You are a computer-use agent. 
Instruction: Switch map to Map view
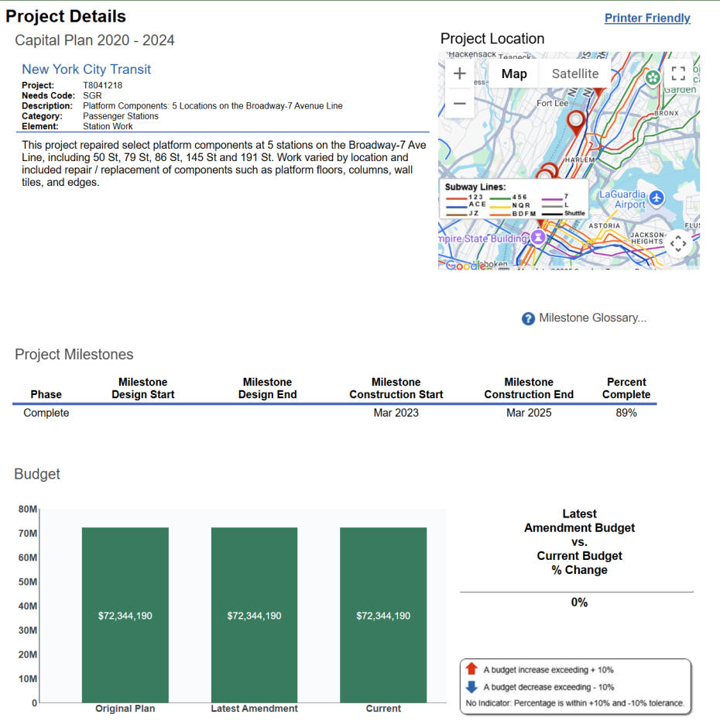(x=514, y=74)
